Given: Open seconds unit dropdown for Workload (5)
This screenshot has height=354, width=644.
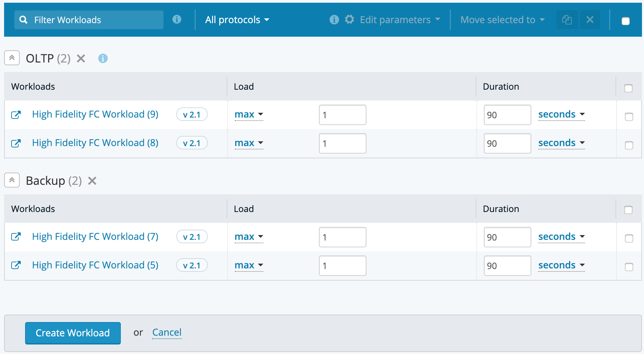Looking at the screenshot, I should pos(562,265).
